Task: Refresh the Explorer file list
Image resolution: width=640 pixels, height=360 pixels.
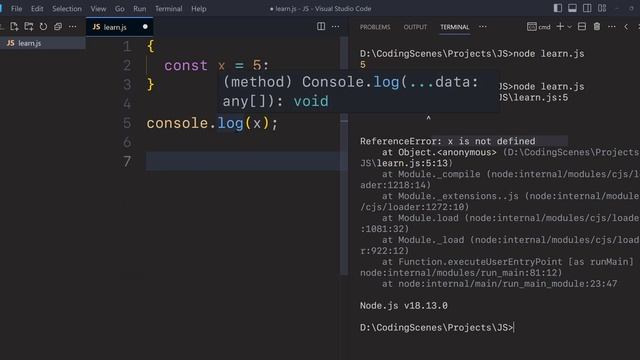Action: pyautogui.click(x=43, y=27)
